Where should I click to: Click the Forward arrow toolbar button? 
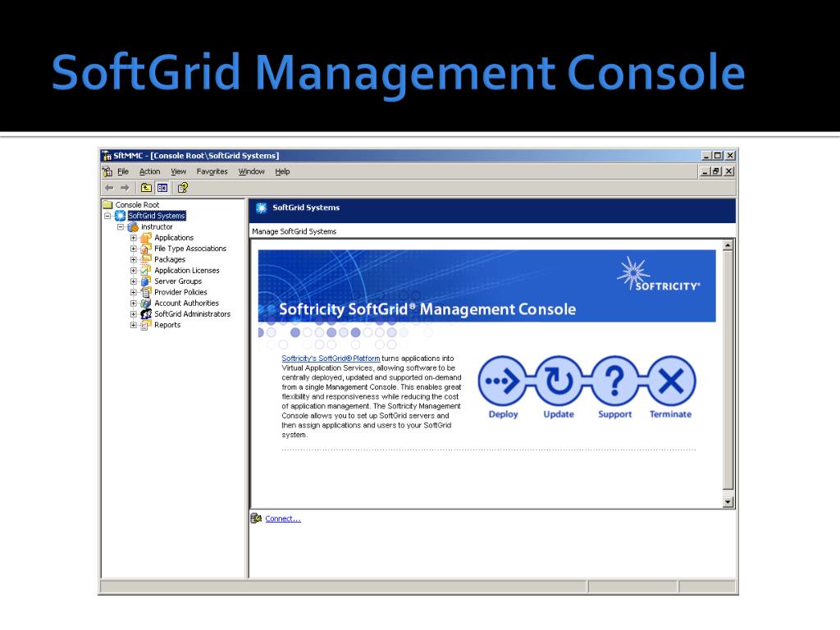[x=125, y=188]
